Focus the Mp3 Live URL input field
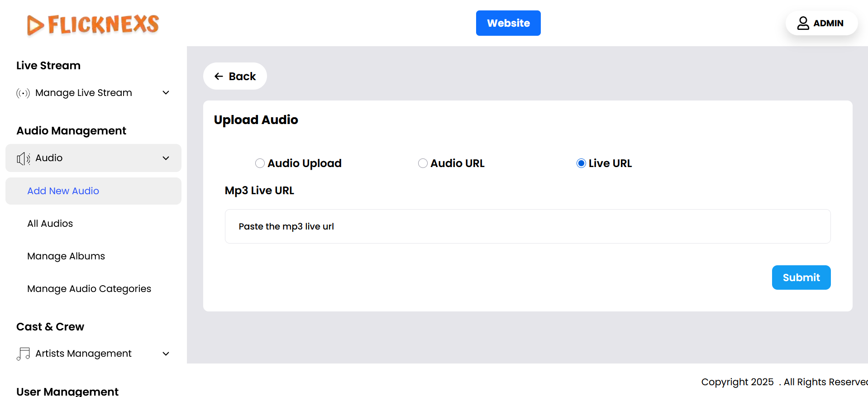868x397 pixels. pyautogui.click(x=527, y=226)
